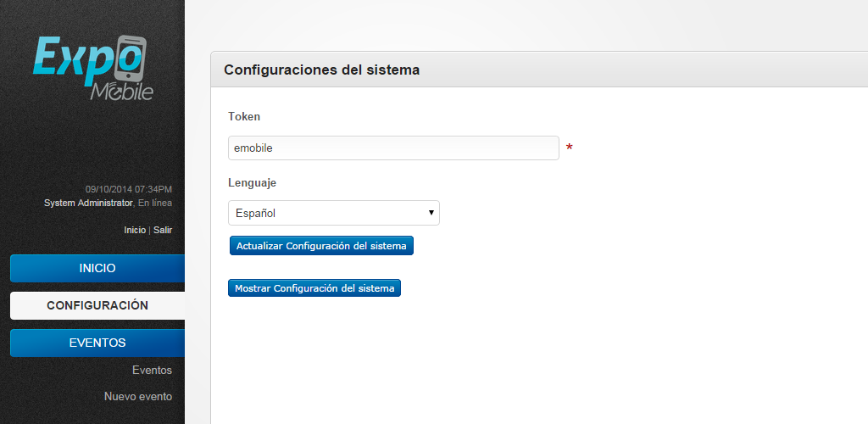Image resolution: width=868 pixels, height=424 pixels.
Task: Open the Eventos submenu link
Action: [x=152, y=371]
